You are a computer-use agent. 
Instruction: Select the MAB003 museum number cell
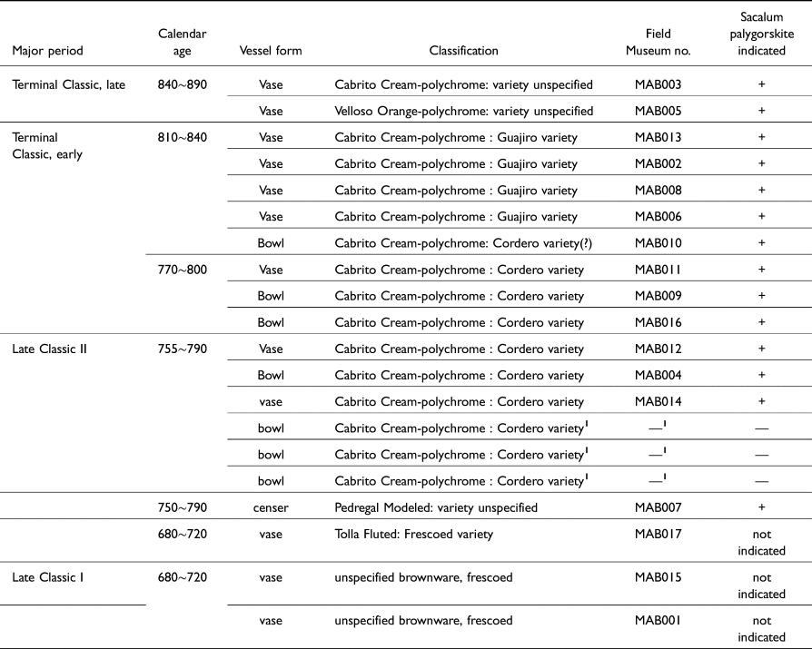coord(659,84)
